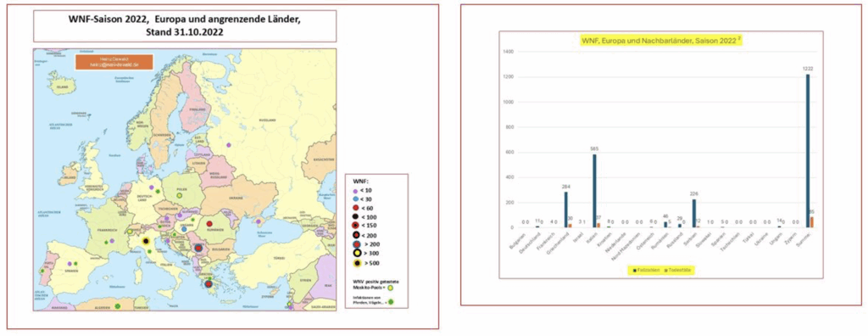Viewport: 868px width, 336px height.
Task: Click the Summe bar labeled 1222
Action: point(808,151)
